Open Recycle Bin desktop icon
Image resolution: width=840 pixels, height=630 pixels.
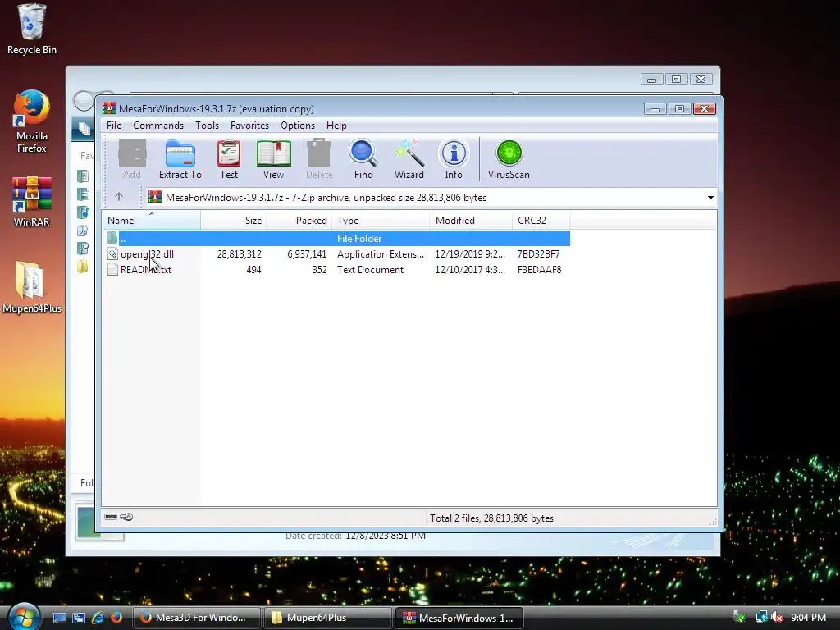pos(32,30)
